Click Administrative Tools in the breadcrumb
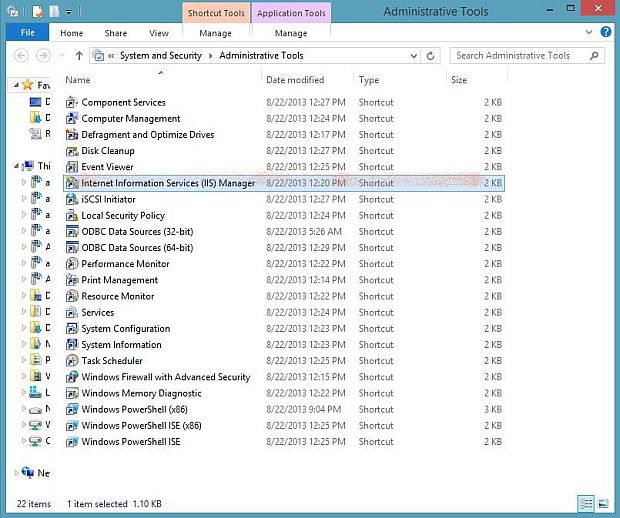Image resolution: width=620 pixels, height=518 pixels. pyautogui.click(x=261, y=56)
